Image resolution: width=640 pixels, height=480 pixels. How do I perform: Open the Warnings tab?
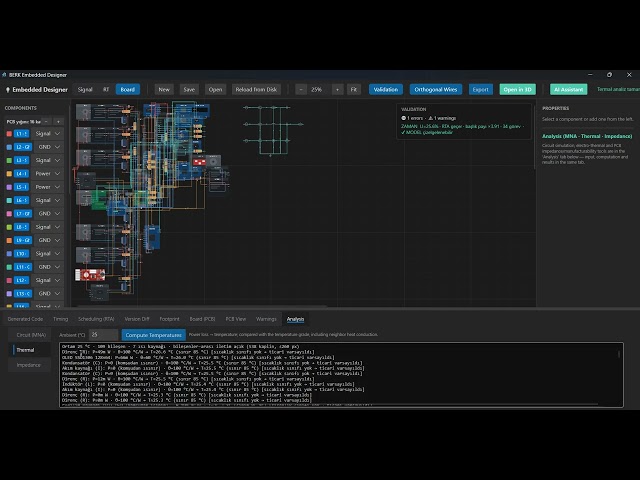266,319
